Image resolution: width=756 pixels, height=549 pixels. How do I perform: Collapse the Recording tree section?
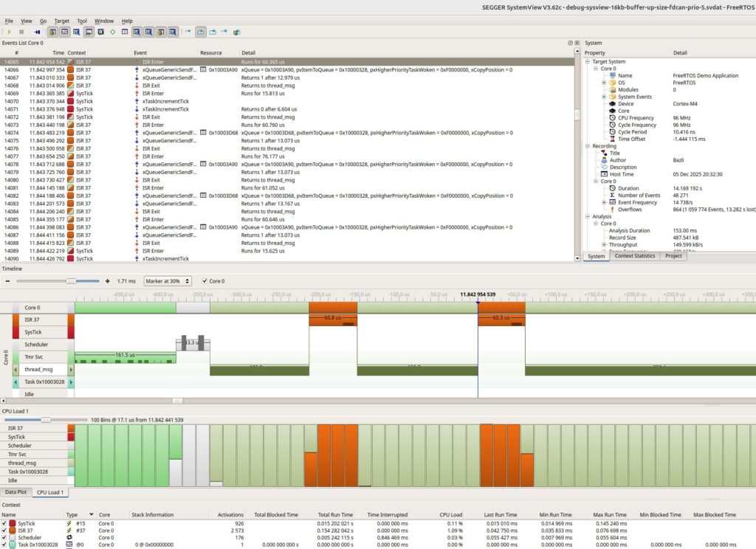(588, 146)
